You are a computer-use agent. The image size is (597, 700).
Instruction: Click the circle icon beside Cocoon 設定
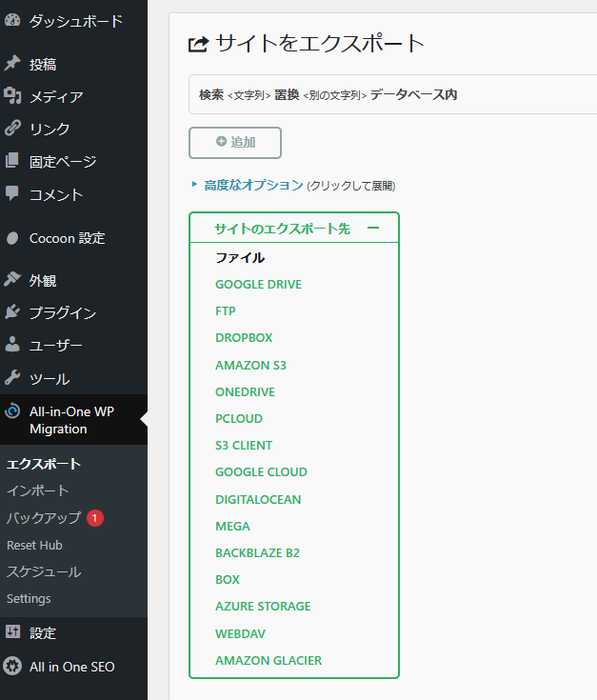12,238
